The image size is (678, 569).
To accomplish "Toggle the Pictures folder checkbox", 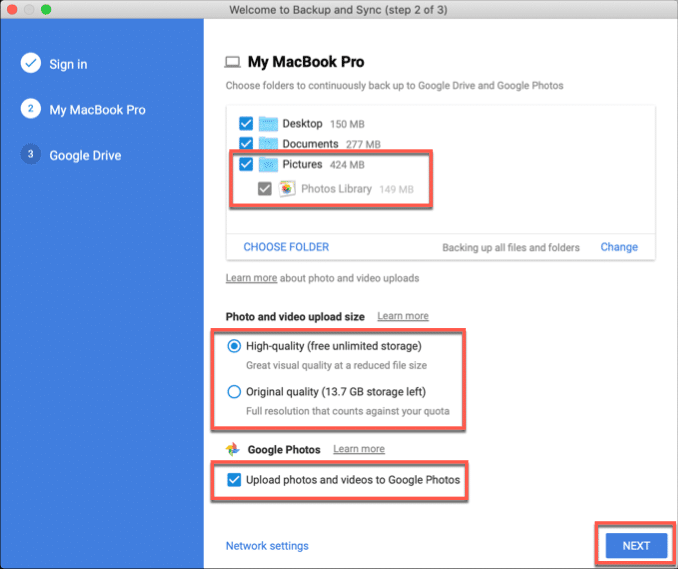I will 246,165.
